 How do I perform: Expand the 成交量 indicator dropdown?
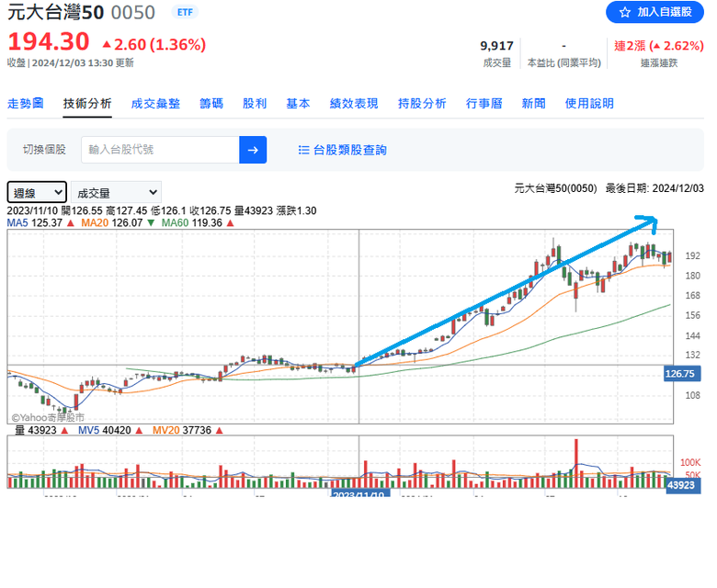click(x=116, y=192)
